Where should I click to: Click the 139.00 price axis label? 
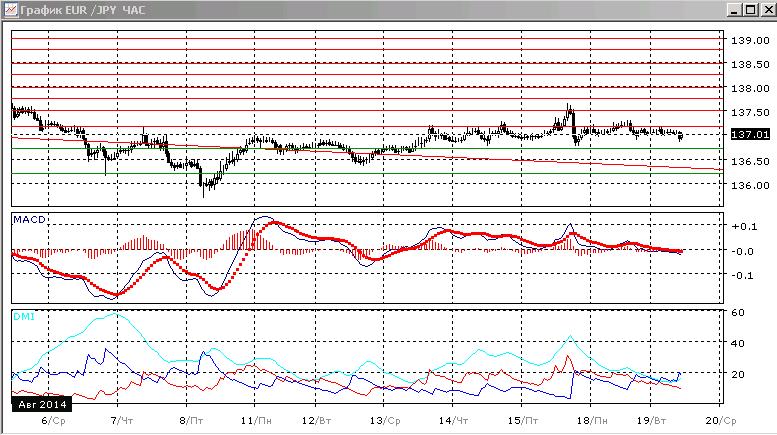coord(750,41)
